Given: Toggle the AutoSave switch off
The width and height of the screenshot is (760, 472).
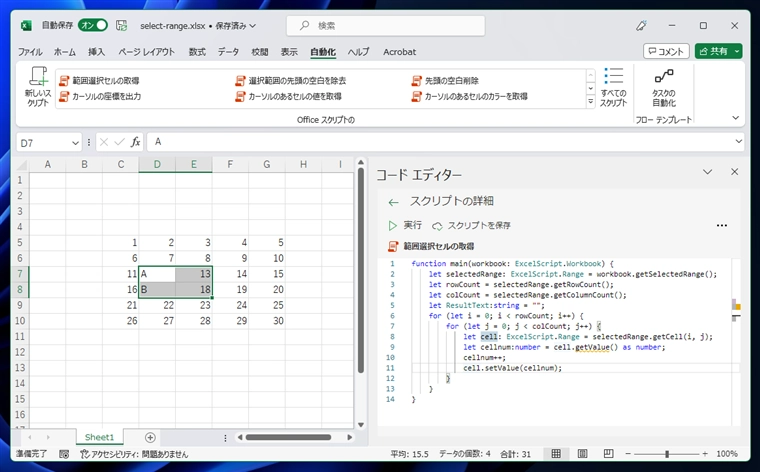Looking at the screenshot, I should point(93,25).
